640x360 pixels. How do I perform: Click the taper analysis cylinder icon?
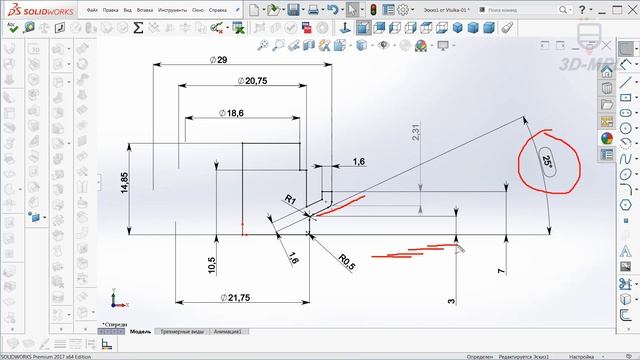(507, 28)
